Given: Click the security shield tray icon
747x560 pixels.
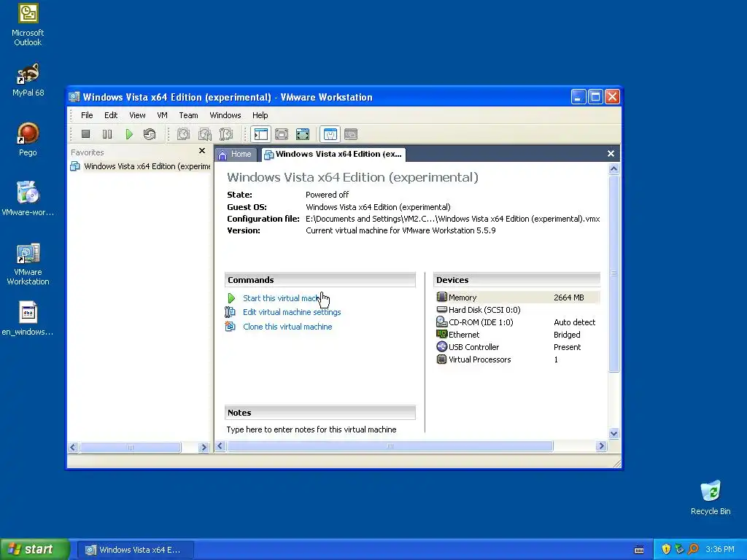Looking at the screenshot, I should pos(666,550).
